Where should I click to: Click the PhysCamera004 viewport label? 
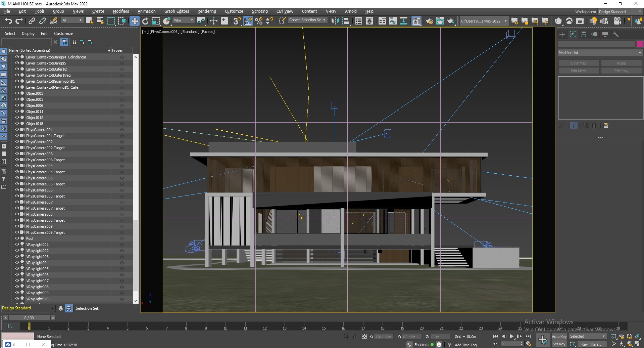point(164,32)
